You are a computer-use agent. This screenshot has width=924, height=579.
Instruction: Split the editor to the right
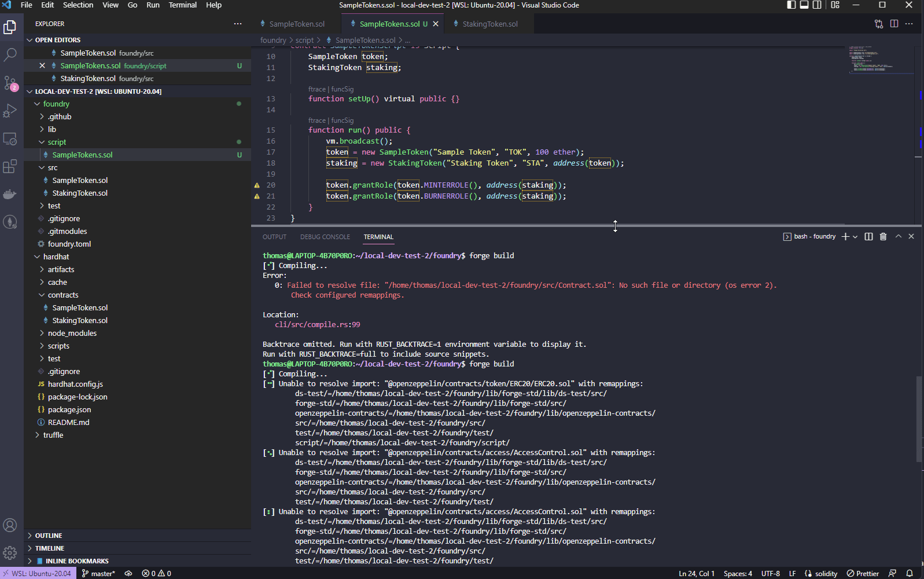click(894, 24)
